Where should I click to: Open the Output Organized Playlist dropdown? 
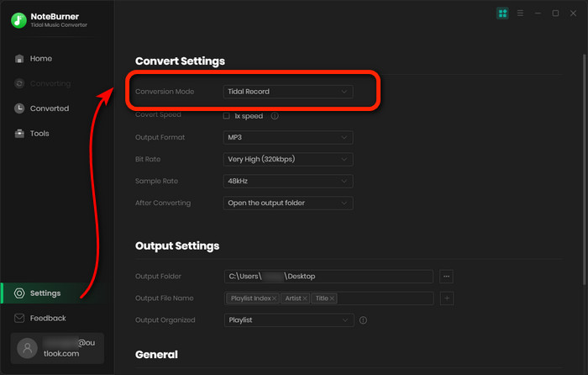point(289,320)
